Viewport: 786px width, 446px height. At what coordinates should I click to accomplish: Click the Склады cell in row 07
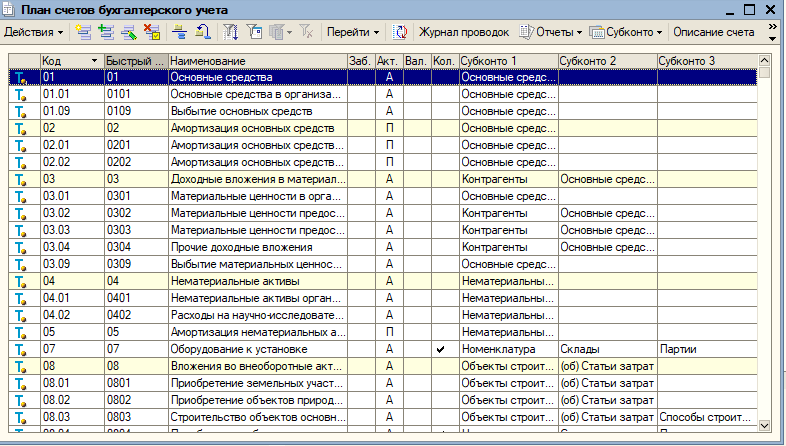coord(608,349)
